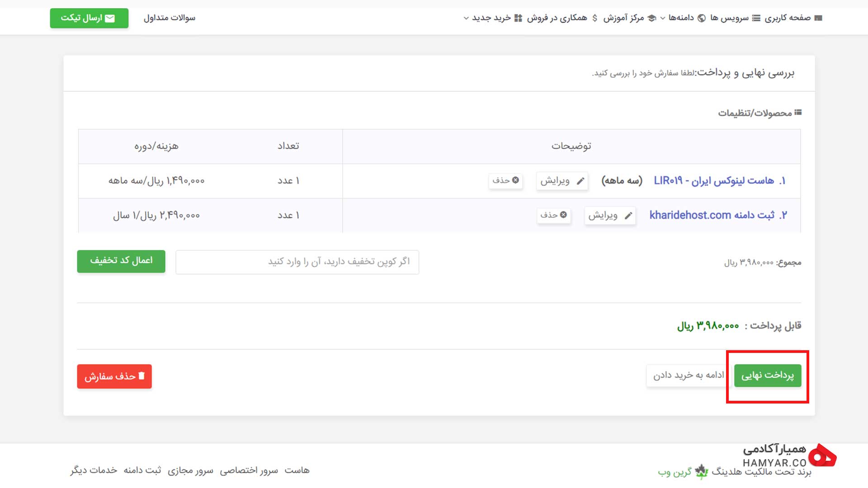Image resolution: width=868 pixels, height=488 pixels.
Task: Delete the order with حذف سفارش
Action: 114,376
